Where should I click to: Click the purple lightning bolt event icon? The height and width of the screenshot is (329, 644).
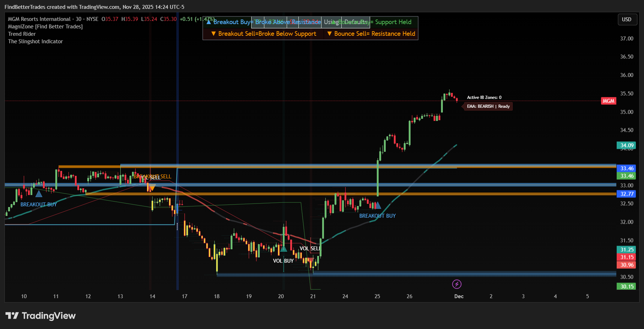(456, 284)
